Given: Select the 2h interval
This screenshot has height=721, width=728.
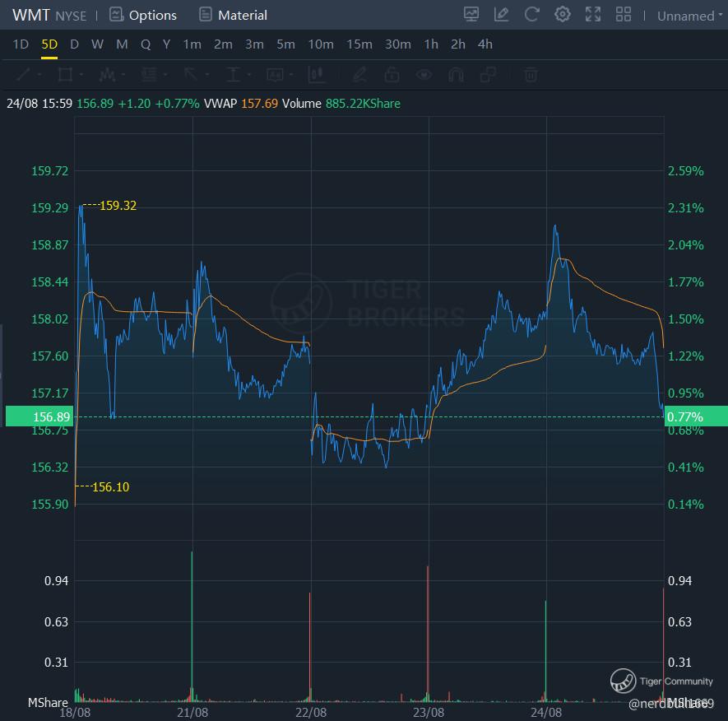Looking at the screenshot, I should coord(458,44).
